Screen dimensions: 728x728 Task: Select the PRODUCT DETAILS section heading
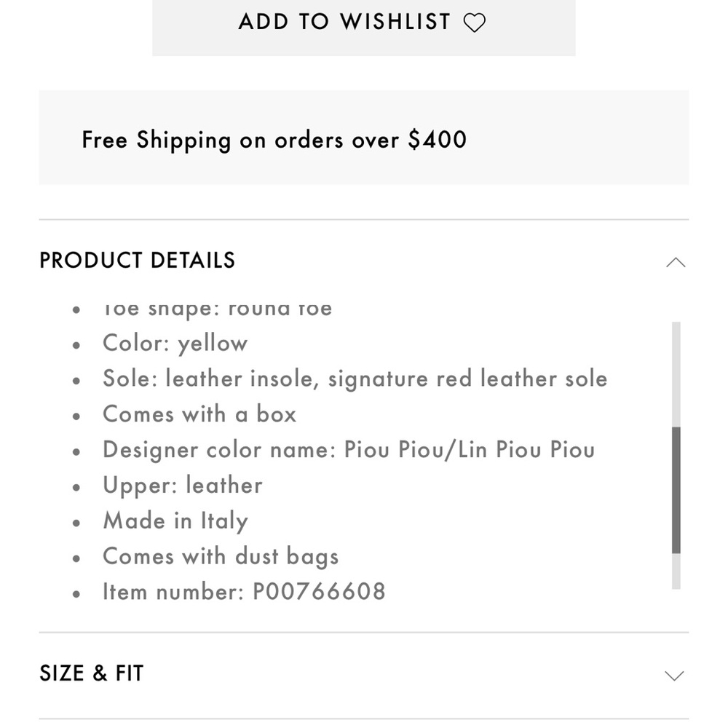pos(138,261)
